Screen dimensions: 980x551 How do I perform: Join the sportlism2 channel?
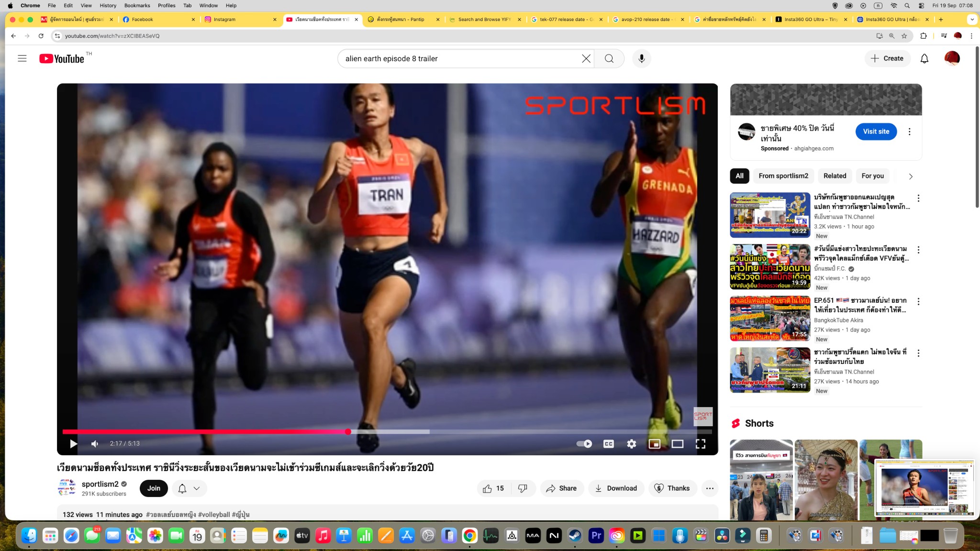(154, 488)
